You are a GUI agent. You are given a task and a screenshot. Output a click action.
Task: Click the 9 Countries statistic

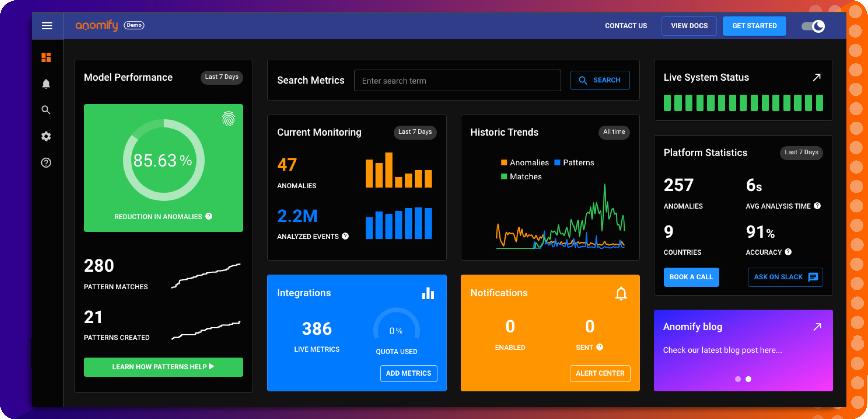pos(669,232)
